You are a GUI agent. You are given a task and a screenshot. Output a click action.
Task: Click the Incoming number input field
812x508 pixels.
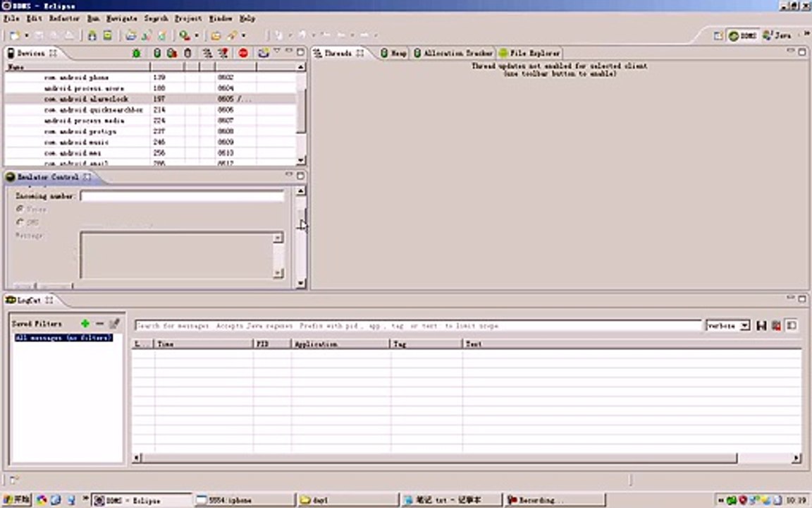click(x=183, y=196)
